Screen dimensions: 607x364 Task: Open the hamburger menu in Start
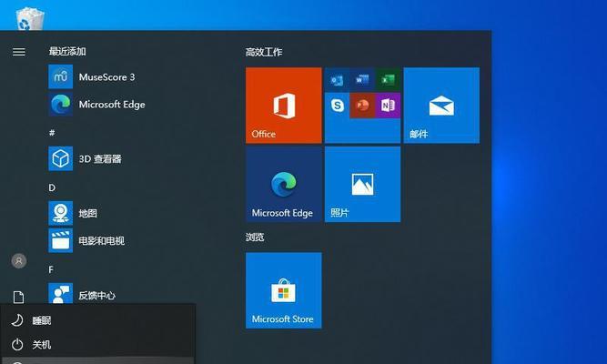point(18,52)
